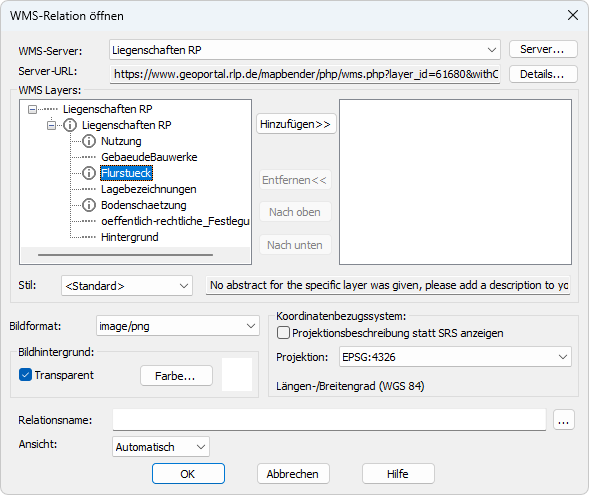Select the Nutzung layer in tree
The width and height of the screenshot is (589, 495).
(121, 141)
